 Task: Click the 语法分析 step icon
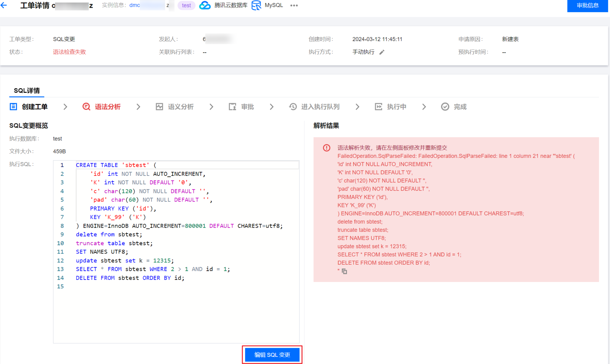tap(86, 107)
